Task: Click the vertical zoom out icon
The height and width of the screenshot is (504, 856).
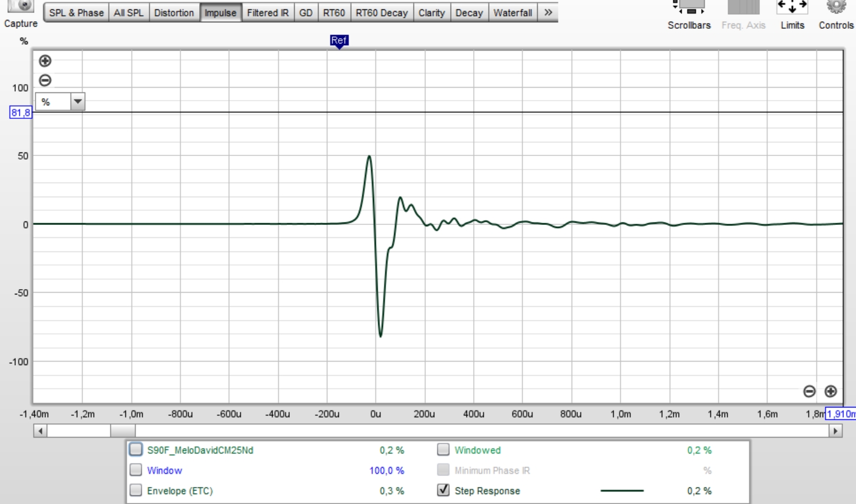Action: (x=45, y=80)
